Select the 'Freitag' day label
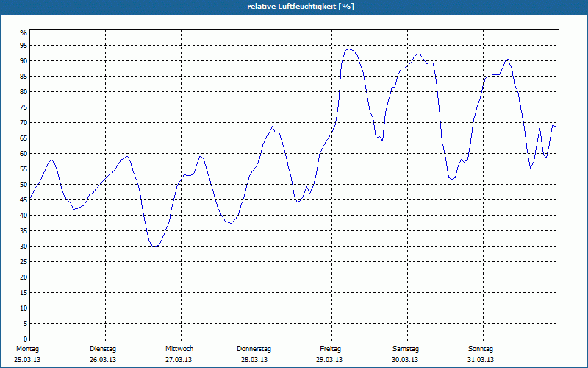Screen dimensions: 588x368 (x=330, y=349)
